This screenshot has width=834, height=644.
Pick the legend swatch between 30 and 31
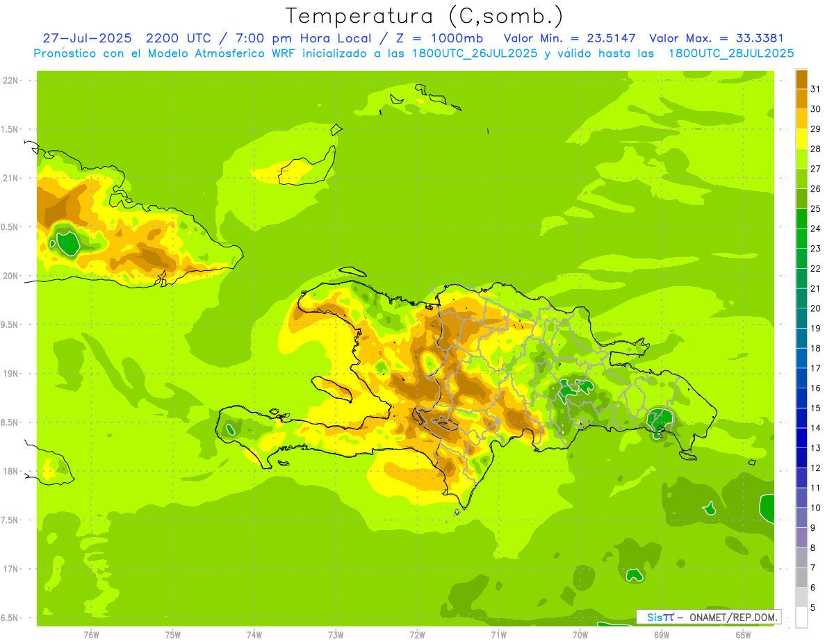(x=801, y=99)
